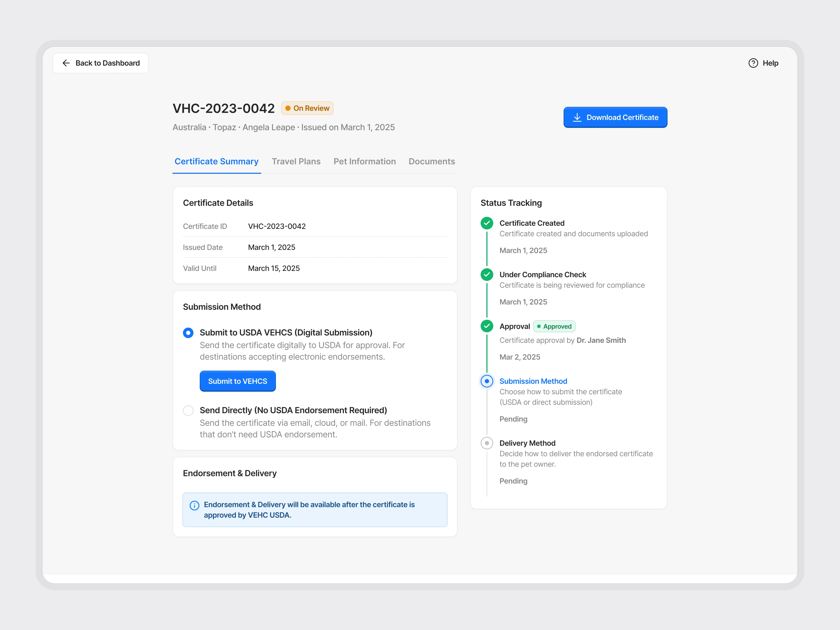Screen dimensions: 840x630
Task: Select the Certificate Summary tab
Action: click(217, 161)
